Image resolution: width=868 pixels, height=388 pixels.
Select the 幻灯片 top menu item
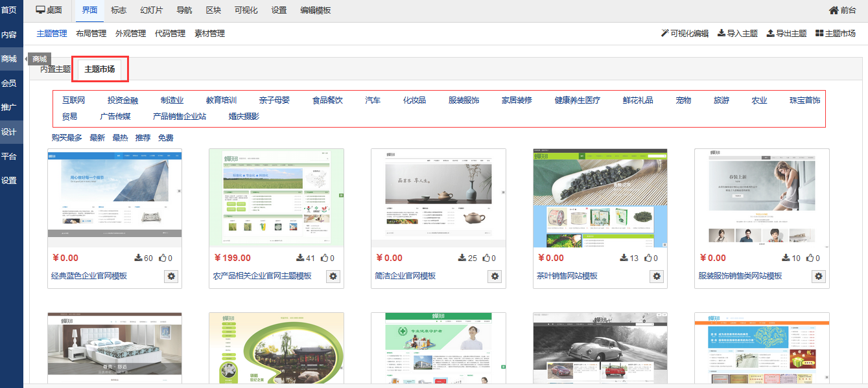(x=152, y=10)
